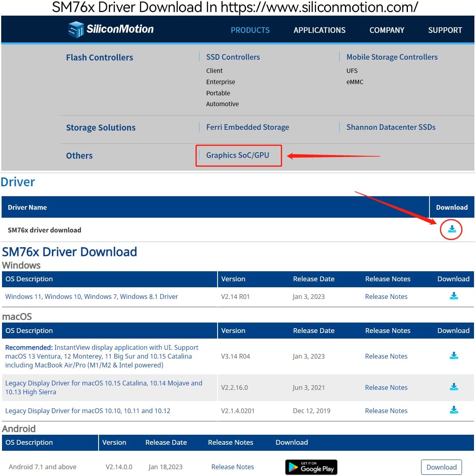
Task: View Release Notes for Android 7.1 driver
Action: click(x=232, y=467)
